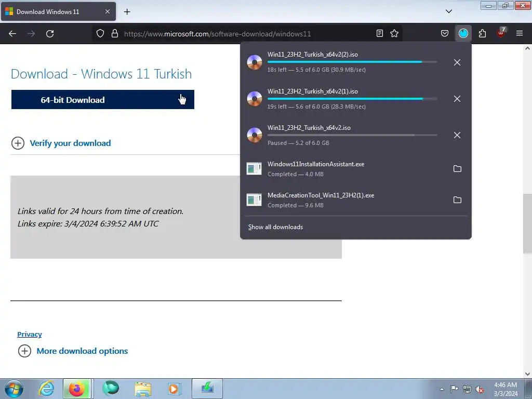Cancel paused Win11_23H2_Turkish_x64v2.iso download
The width and height of the screenshot is (532, 399).
pos(457,135)
